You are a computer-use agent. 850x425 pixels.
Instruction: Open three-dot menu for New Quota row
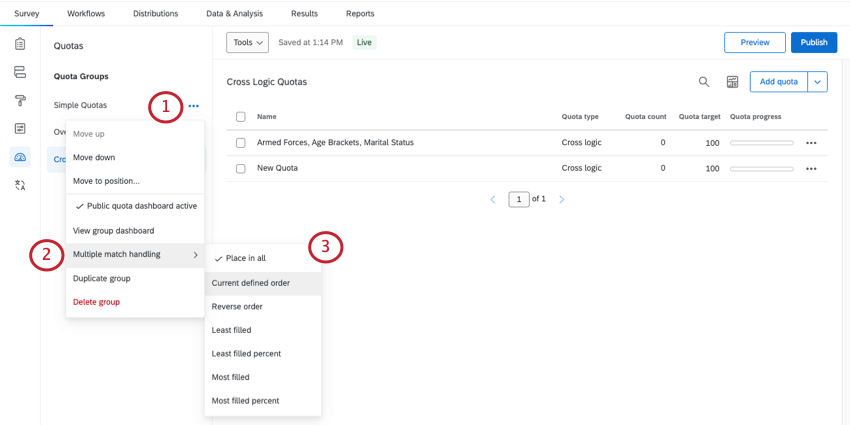pos(811,169)
